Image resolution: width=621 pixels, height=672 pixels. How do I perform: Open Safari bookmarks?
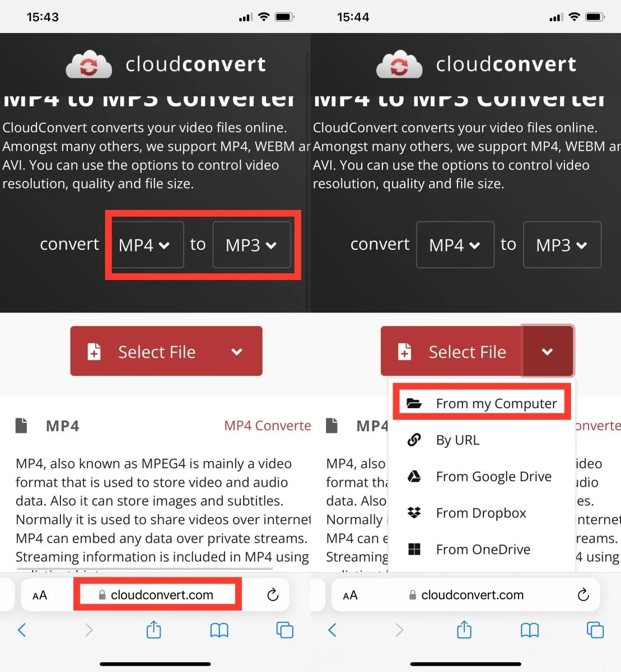[x=219, y=629]
